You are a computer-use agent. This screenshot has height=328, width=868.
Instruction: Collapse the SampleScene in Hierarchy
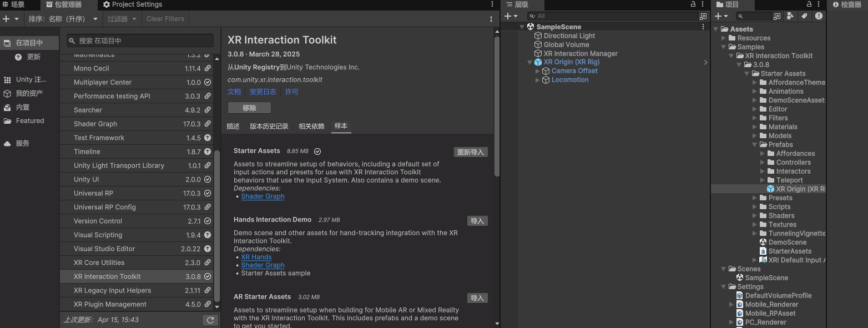coord(522,27)
